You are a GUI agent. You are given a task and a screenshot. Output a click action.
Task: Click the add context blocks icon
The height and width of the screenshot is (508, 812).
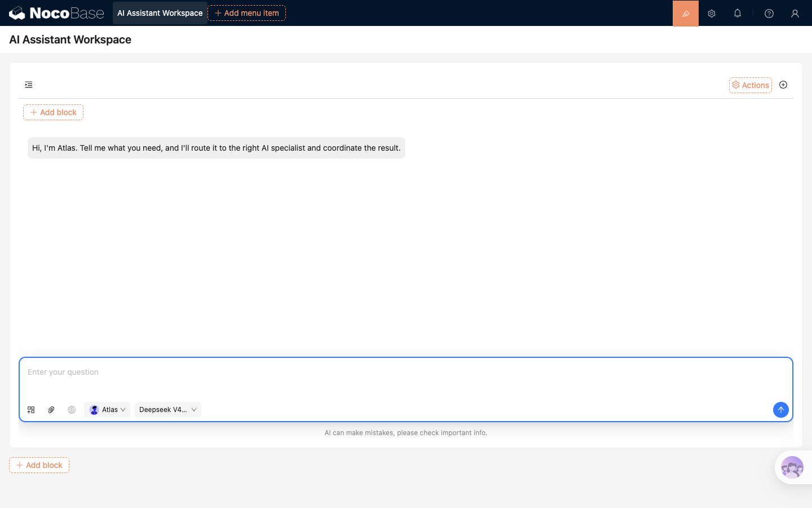pyautogui.click(x=31, y=410)
